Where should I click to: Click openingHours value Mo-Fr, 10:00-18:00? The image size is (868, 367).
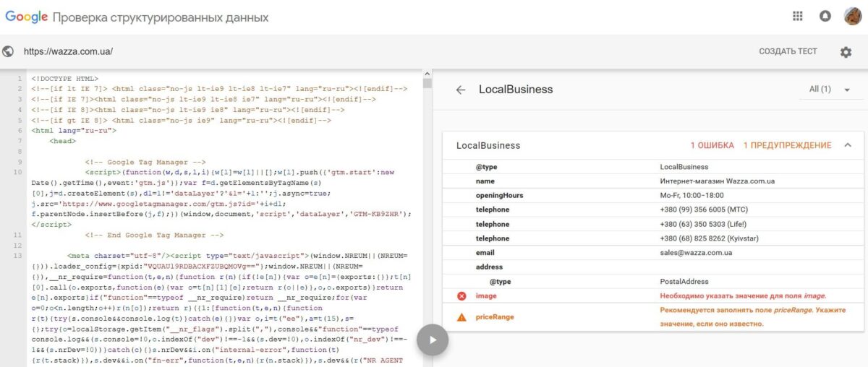tap(693, 195)
